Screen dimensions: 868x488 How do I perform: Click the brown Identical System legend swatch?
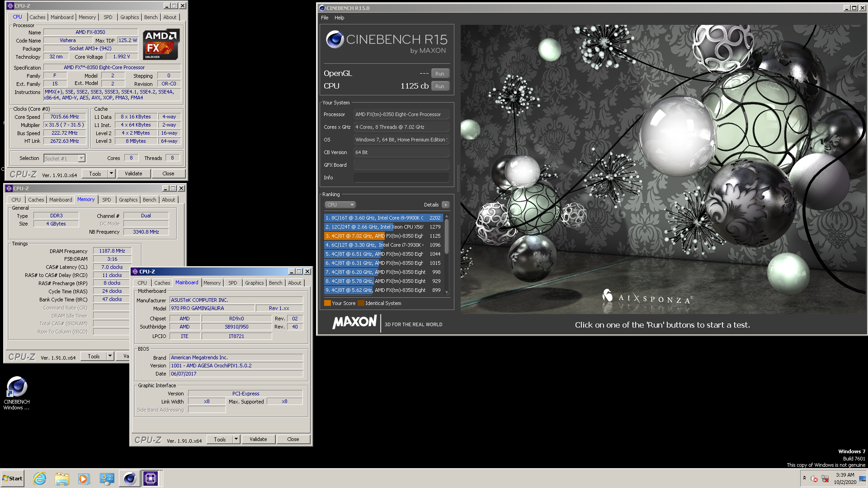tap(361, 303)
